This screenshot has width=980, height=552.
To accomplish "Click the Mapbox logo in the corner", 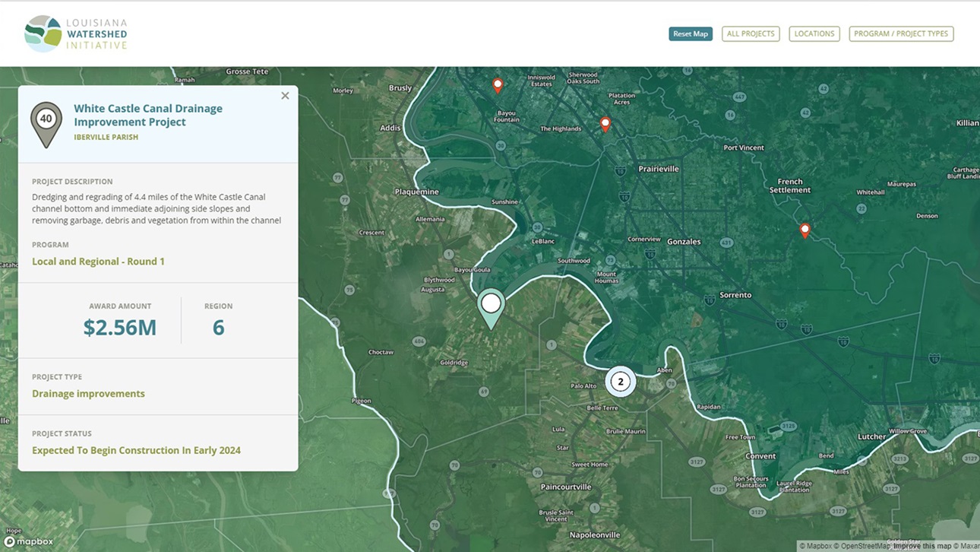I will click(x=29, y=541).
